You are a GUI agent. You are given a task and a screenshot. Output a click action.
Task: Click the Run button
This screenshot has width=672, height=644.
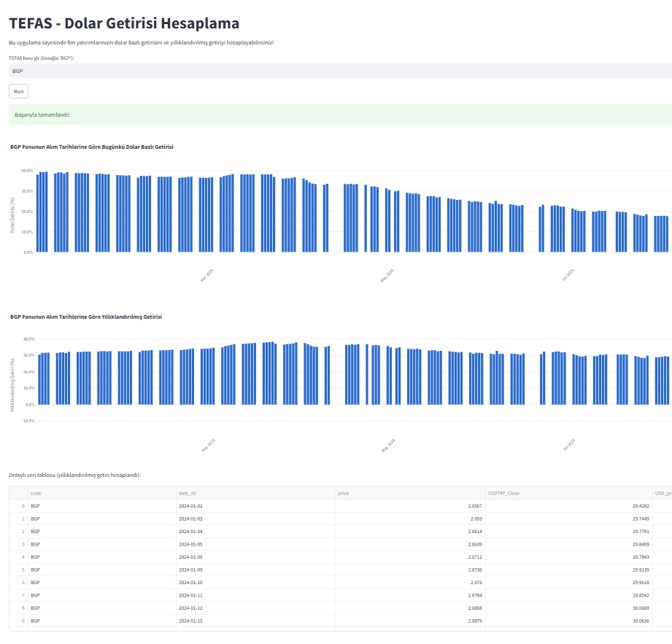[18, 91]
